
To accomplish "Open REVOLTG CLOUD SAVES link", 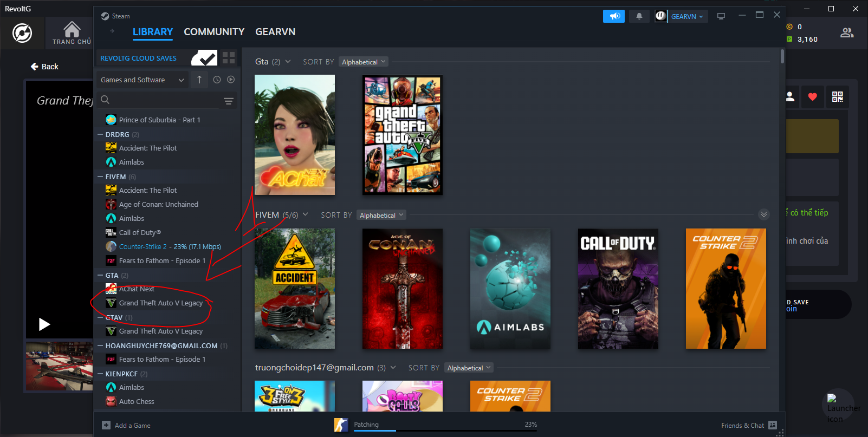I will click(138, 58).
